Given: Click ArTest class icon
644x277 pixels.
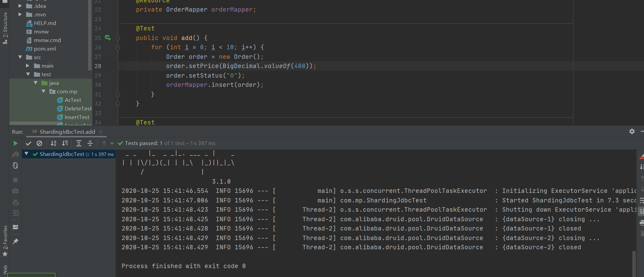Looking at the screenshot, I should pyautogui.click(x=60, y=100).
